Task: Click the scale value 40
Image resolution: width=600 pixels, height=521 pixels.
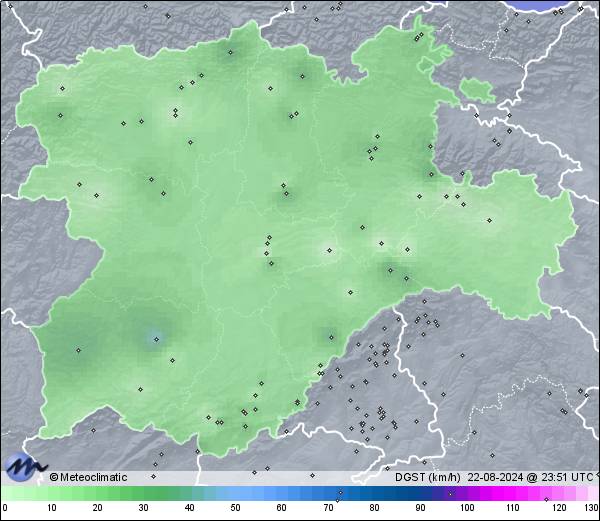Action: (189, 508)
